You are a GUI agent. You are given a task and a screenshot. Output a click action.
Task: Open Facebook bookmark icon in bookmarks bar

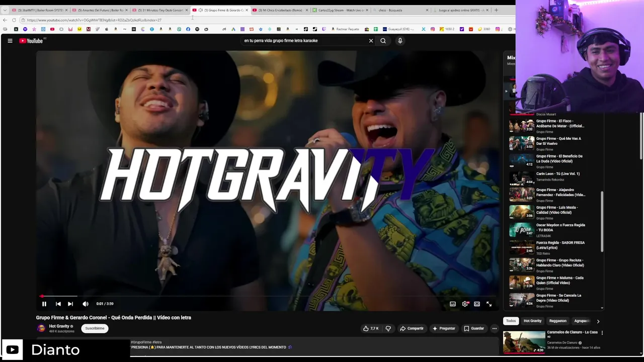click(x=188, y=29)
